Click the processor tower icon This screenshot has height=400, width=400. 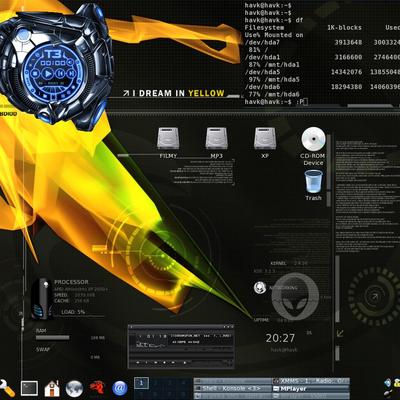41,299
